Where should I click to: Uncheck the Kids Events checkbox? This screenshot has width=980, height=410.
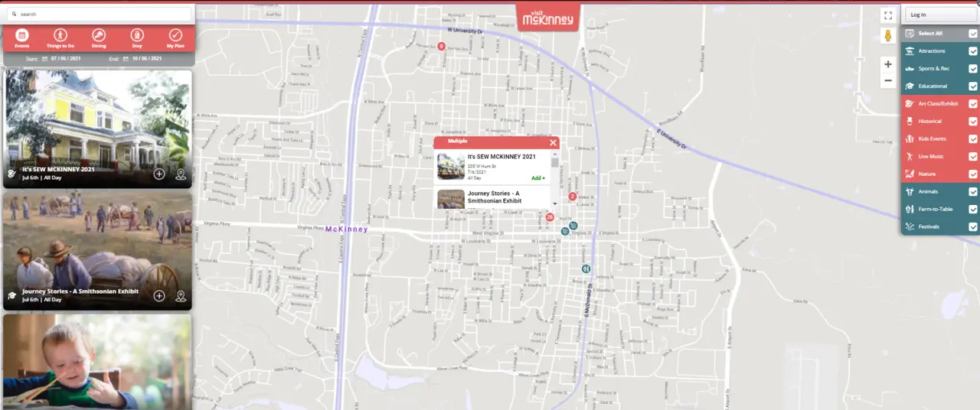(x=973, y=138)
